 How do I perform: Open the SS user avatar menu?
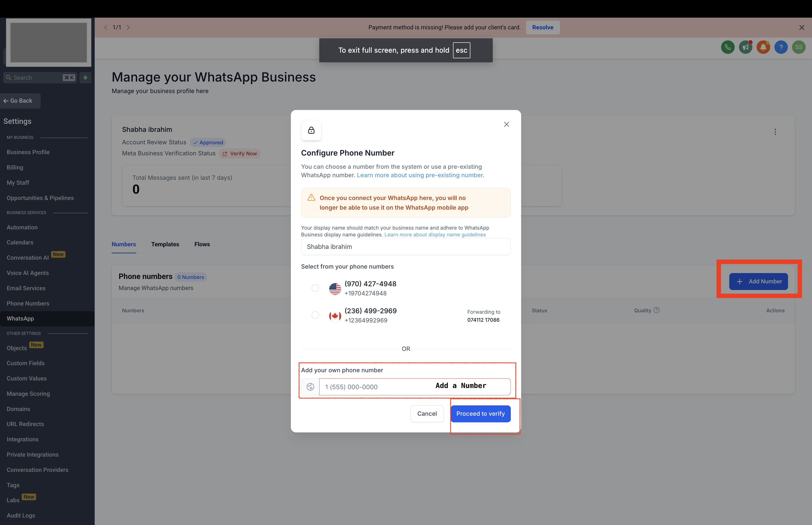coord(798,47)
